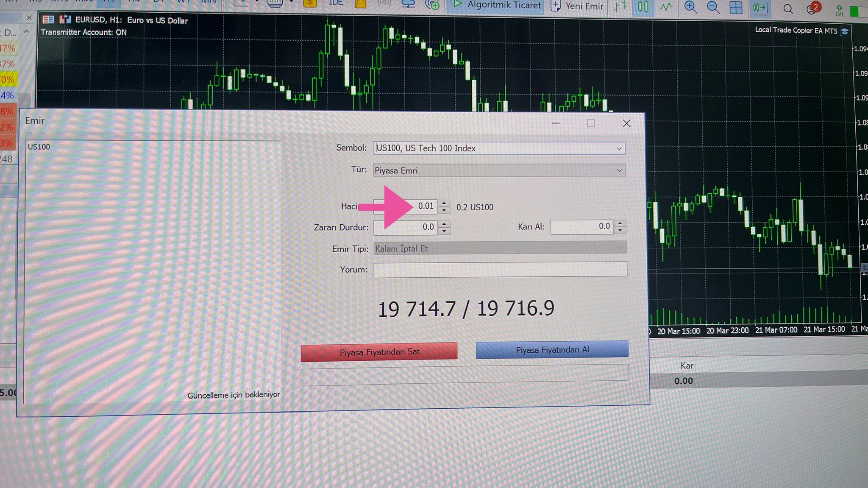Click the 0.2 US100 volume text
The image size is (868, 488).
tap(475, 207)
